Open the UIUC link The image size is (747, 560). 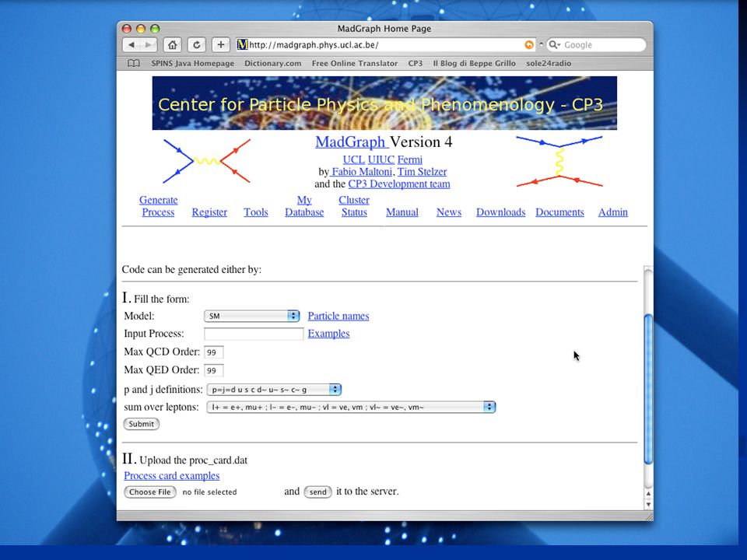pyautogui.click(x=381, y=159)
